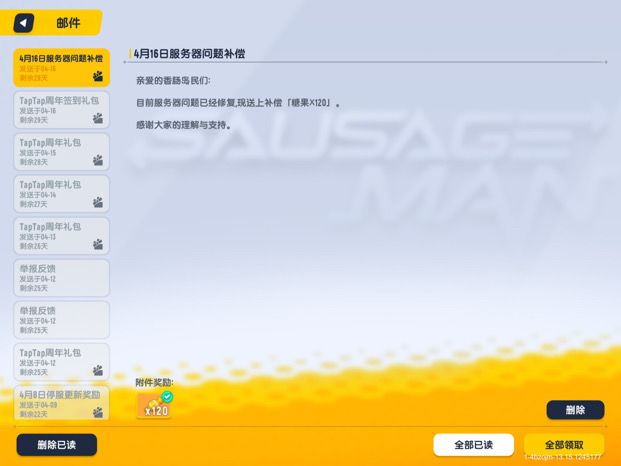Click the mail heading 4月16日服务器问题补偿
621x466 pixels.
[189, 53]
